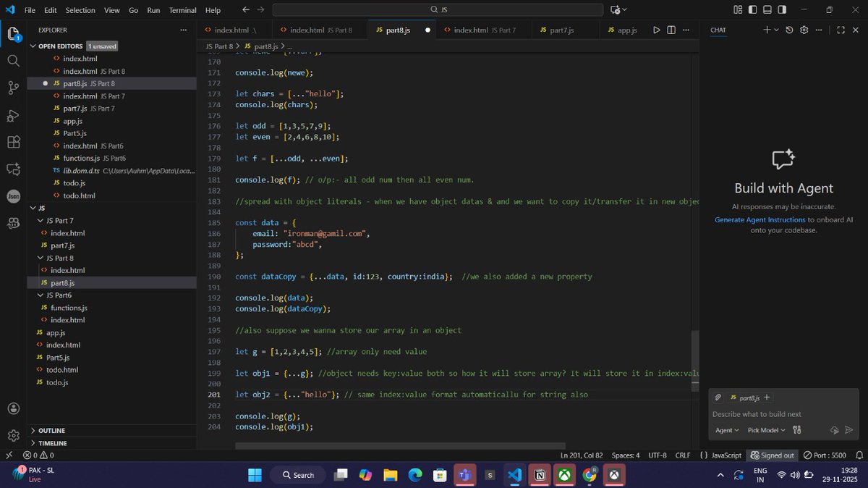
Task: Show chat history in Chat panel
Action: 789,30
